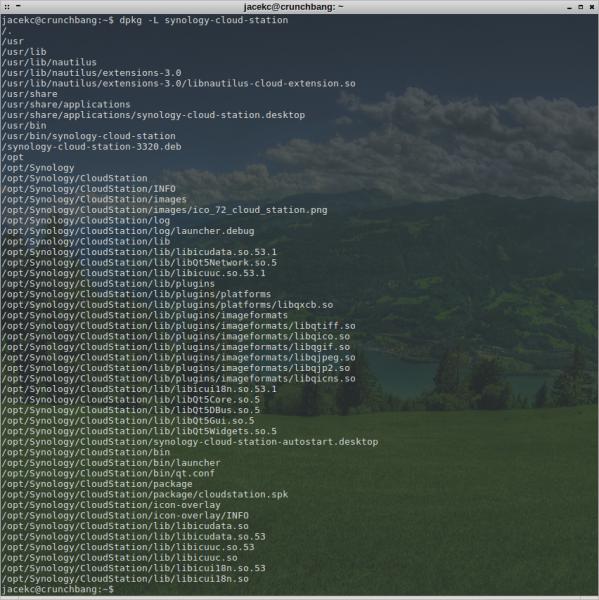Minimize the terminal window
This screenshot has height=600, width=599.
coord(569,7)
